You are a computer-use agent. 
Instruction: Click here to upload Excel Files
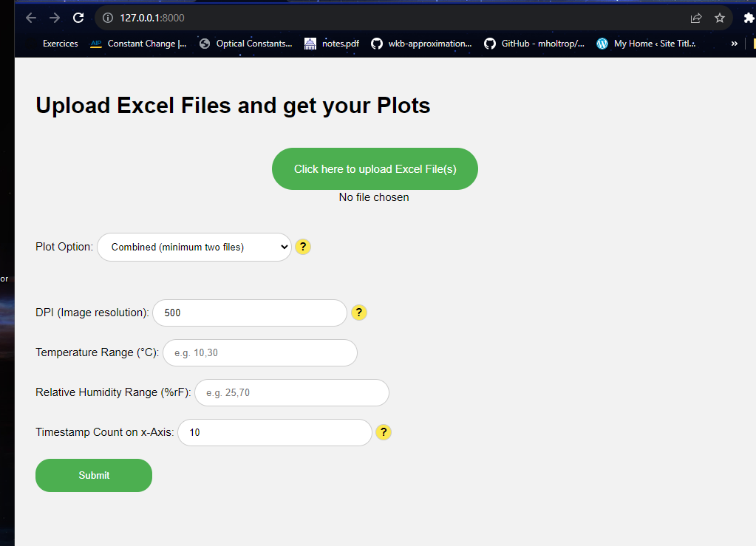(374, 168)
